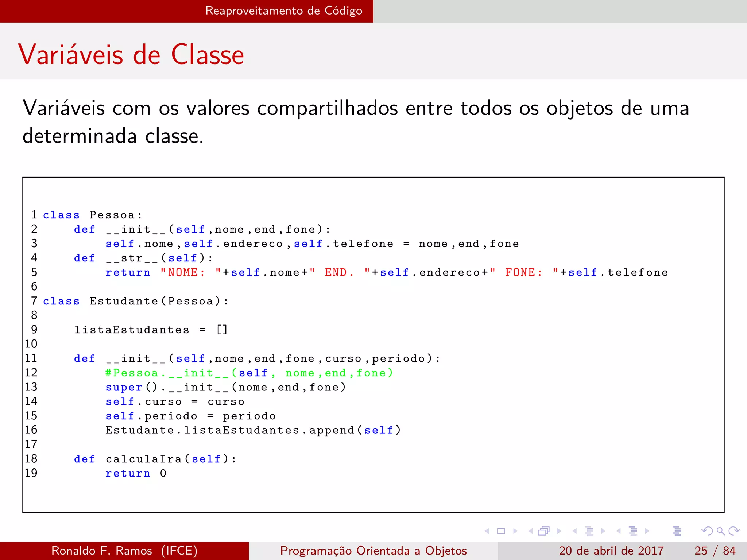Click the 'self.nome,self.endereco,self.telefone' assignment line
747x560 pixels.
(312, 244)
